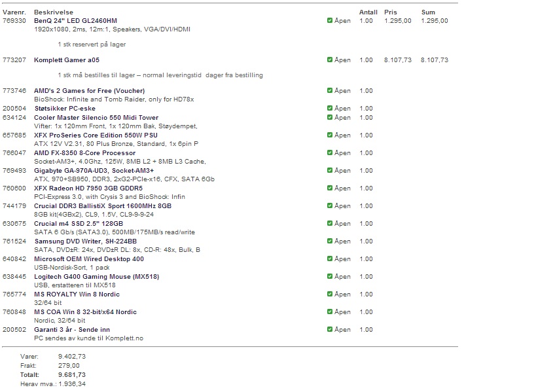The image size is (536, 392).
Task: Select MS ROYALTY Win 8 Nordic name
Action: click(77, 294)
